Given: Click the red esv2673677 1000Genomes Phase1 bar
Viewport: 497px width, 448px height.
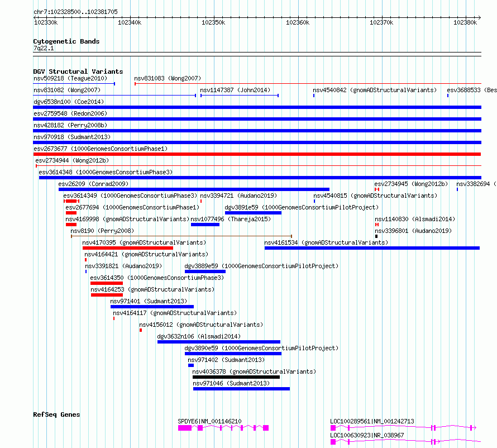Looking at the screenshot, I should coord(257,154).
